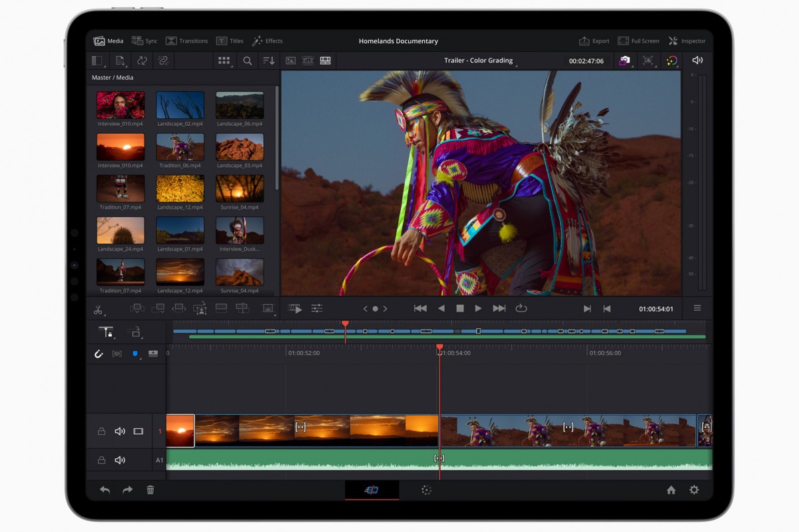Switch to the Effects tab

tap(268, 41)
